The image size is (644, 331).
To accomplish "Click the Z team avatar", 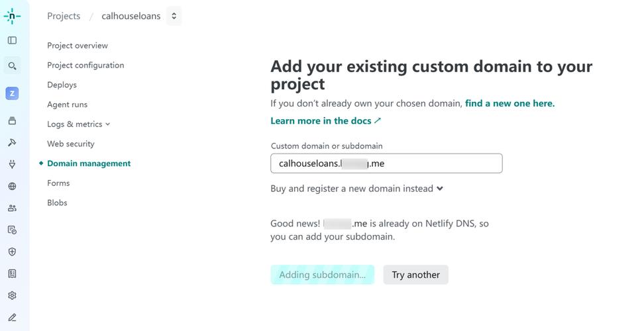I will pos(12,93).
